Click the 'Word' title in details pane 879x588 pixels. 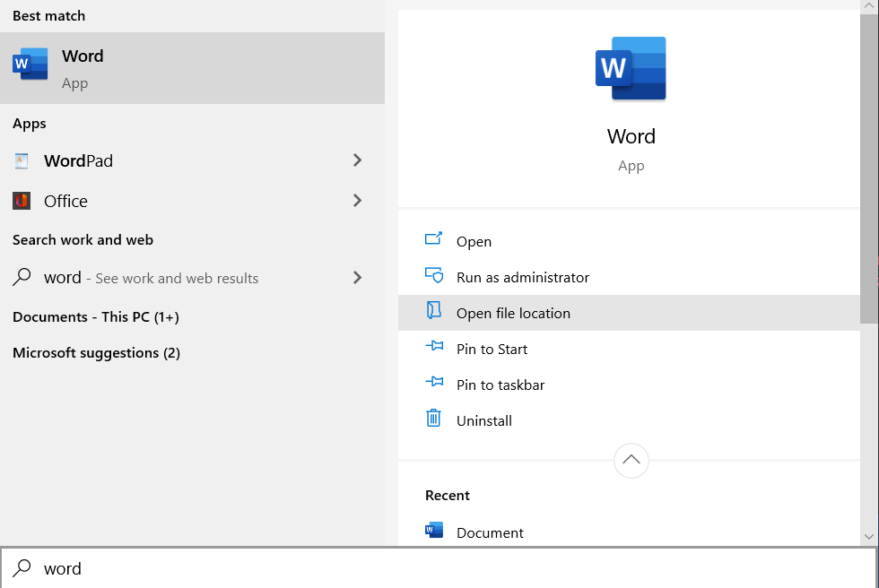pyautogui.click(x=631, y=136)
